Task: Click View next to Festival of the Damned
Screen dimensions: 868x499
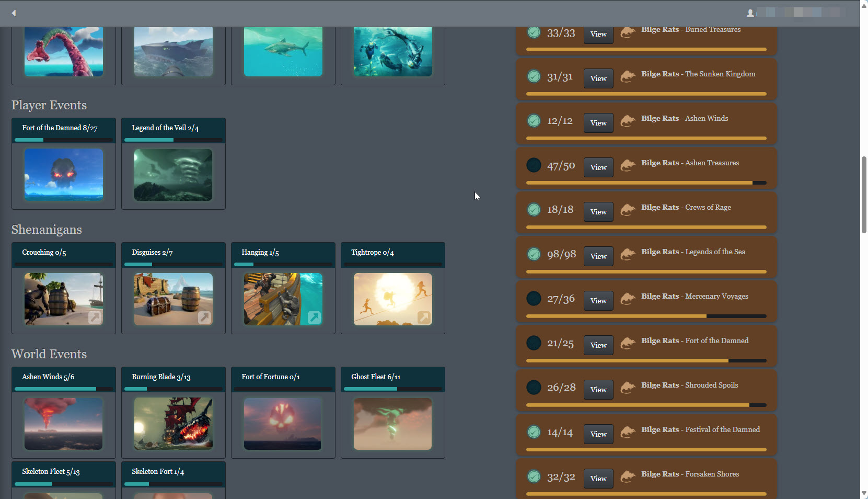Action: 598,434
